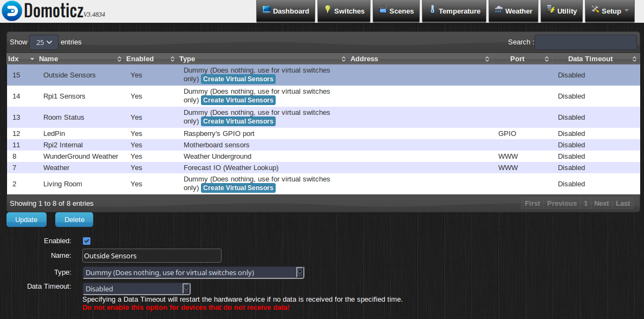The image size is (644, 319).
Task: Click GPIO port cell of LedPin
Action: (x=507, y=133)
